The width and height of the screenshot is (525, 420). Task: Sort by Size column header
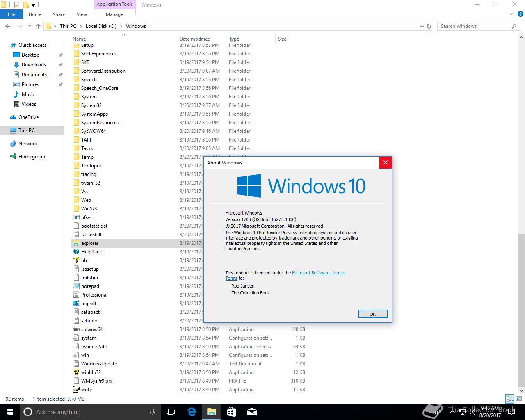point(292,39)
